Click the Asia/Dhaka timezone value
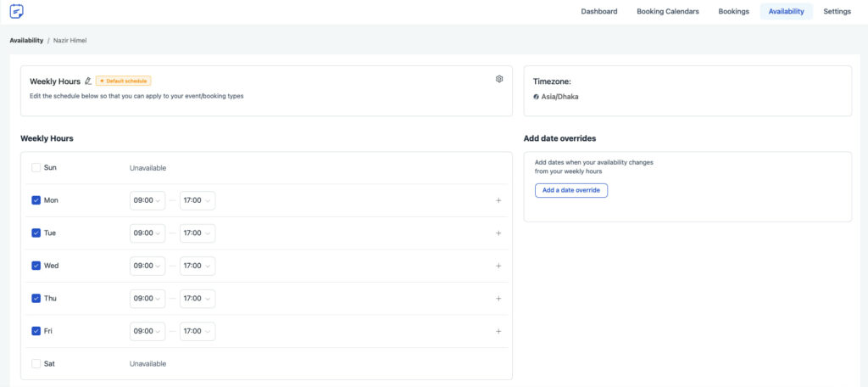This screenshot has height=387, width=868. click(556, 97)
